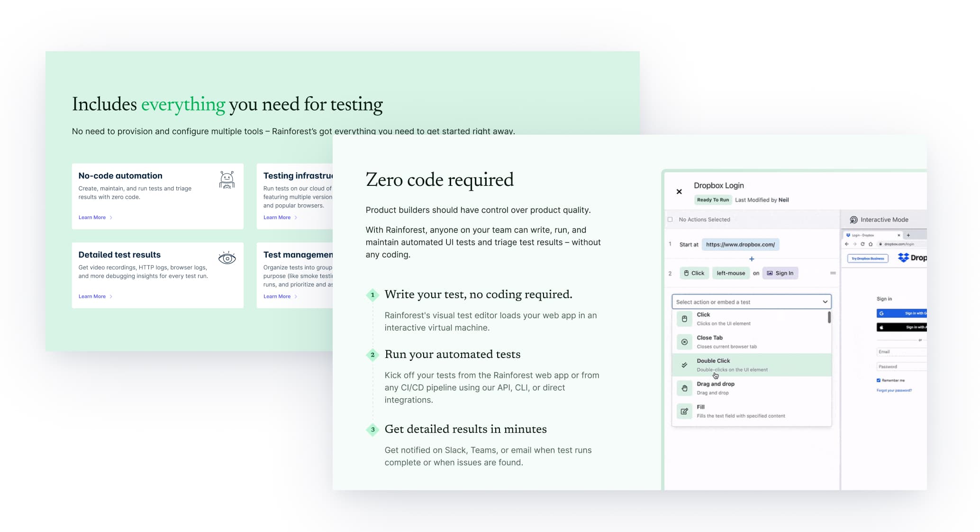The image size is (980, 532).
Task: Click the https://www.dropbox.com/ start URL field
Action: point(740,245)
